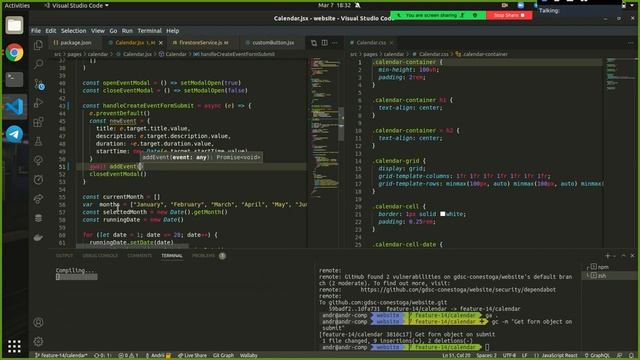Close the Calendar.jsx tab

160,42
